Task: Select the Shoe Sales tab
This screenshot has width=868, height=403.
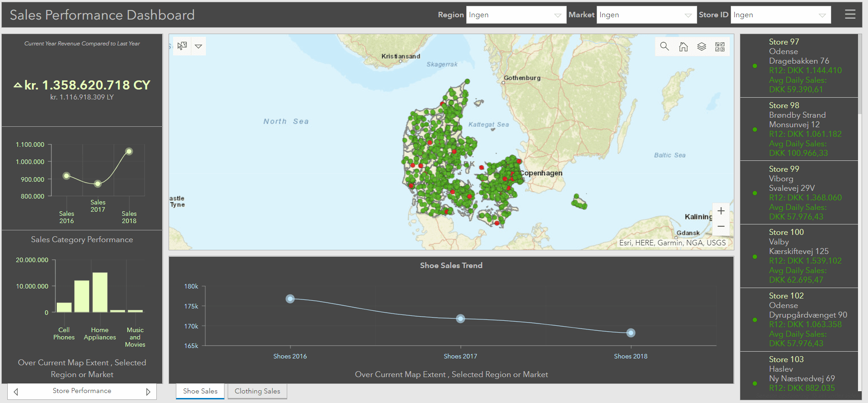Action: click(200, 391)
